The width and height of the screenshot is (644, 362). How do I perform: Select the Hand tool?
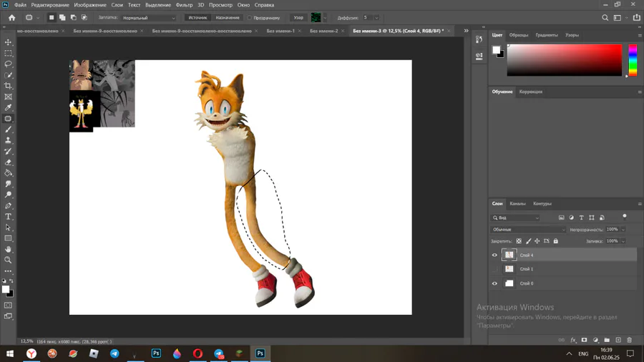click(x=8, y=249)
